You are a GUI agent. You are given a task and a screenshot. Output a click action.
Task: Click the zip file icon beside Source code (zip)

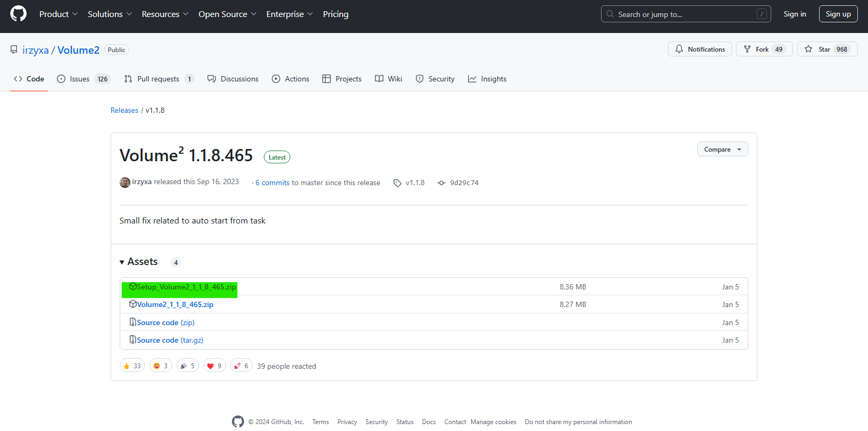click(133, 322)
